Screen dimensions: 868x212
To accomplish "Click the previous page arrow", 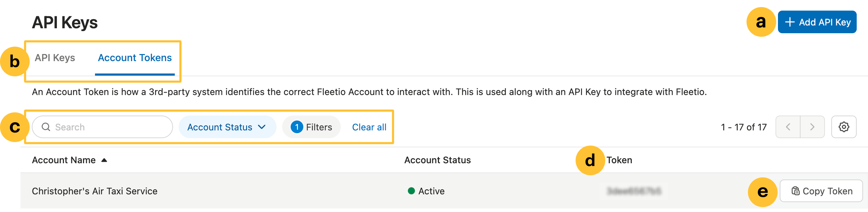I will click(789, 126).
